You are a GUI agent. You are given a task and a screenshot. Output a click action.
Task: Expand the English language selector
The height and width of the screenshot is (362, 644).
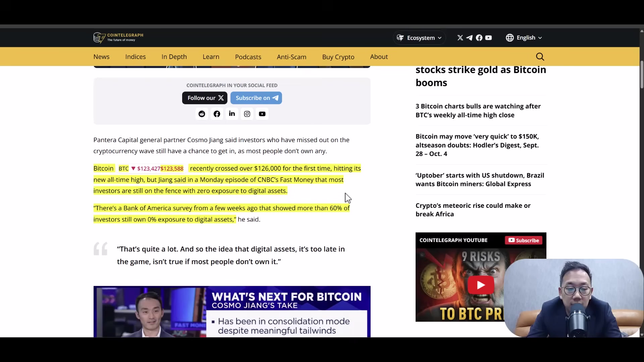pyautogui.click(x=528, y=38)
